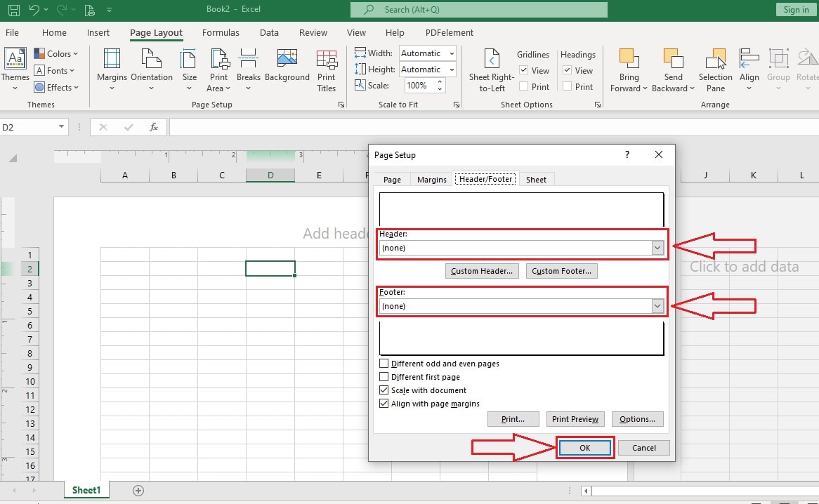The image size is (819, 504).
Task: Click the Orientation icon
Action: click(152, 69)
